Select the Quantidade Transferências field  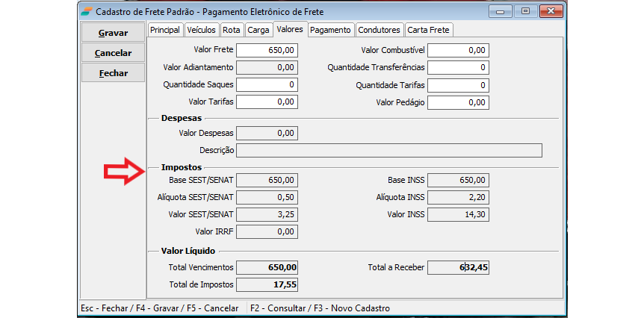458,68
